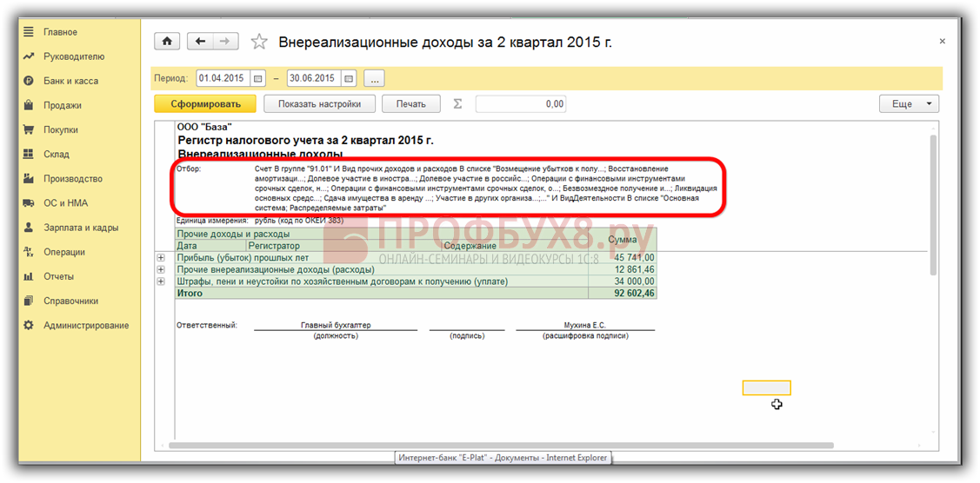Viewport: 980px width, 483px height.
Task: Open the Отчеты menu section
Action: [58, 276]
